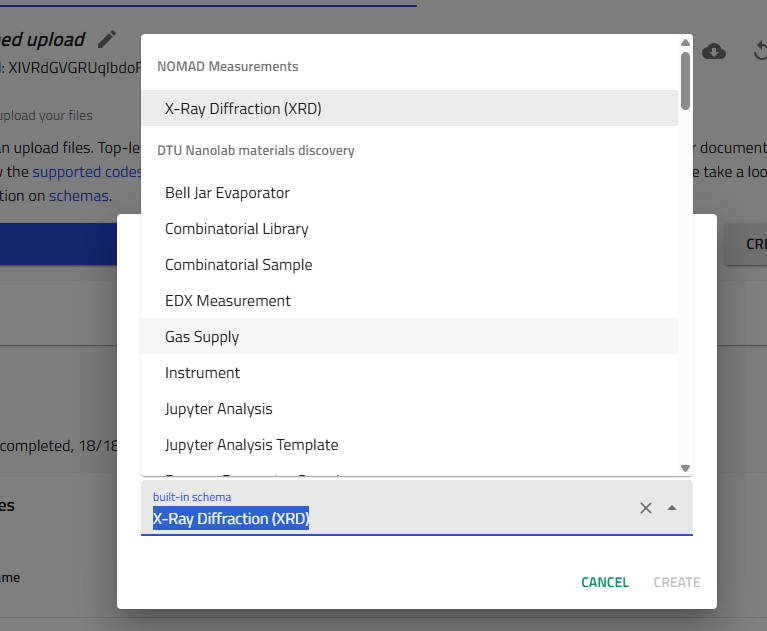This screenshot has width=767, height=631.
Task: Click scrollbar up arrow in dropdown list
Action: (685, 43)
